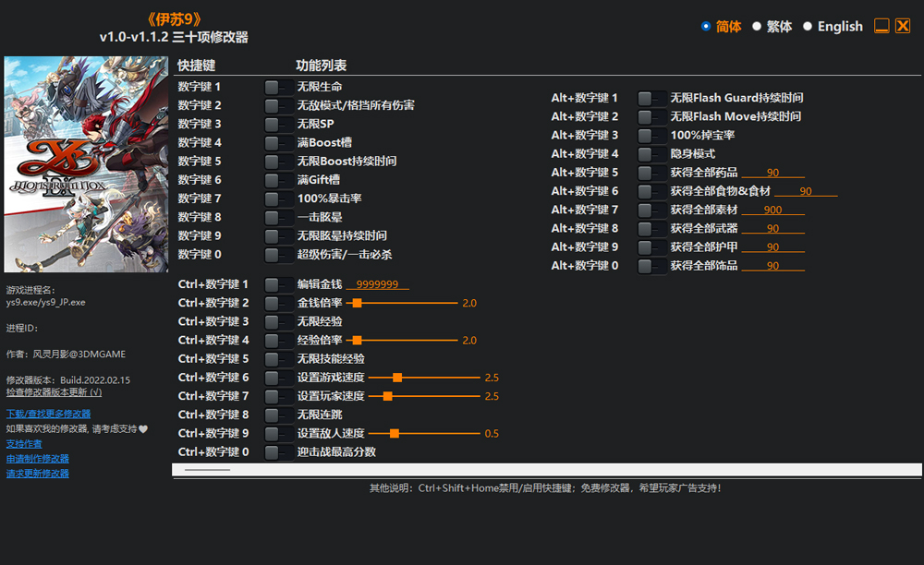Screen dimensions: 924x565
Task: Click the Ys IX game cover image
Action: [x=86, y=164]
